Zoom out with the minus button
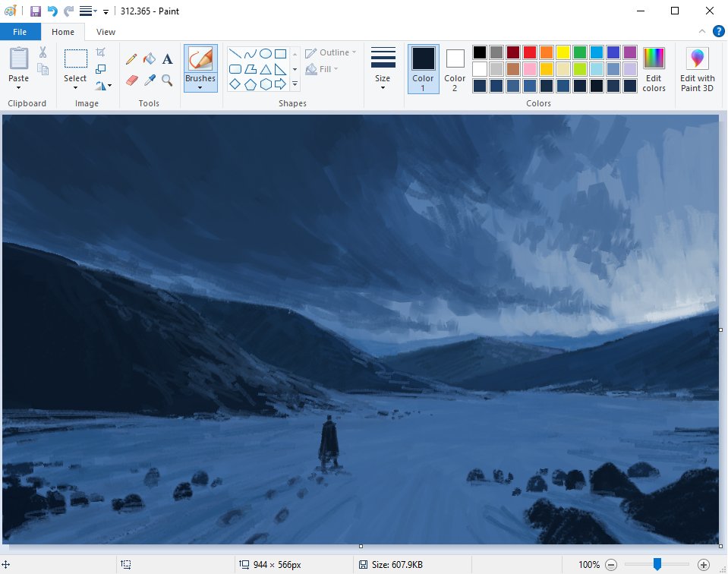This screenshot has width=728, height=574. coord(611,565)
